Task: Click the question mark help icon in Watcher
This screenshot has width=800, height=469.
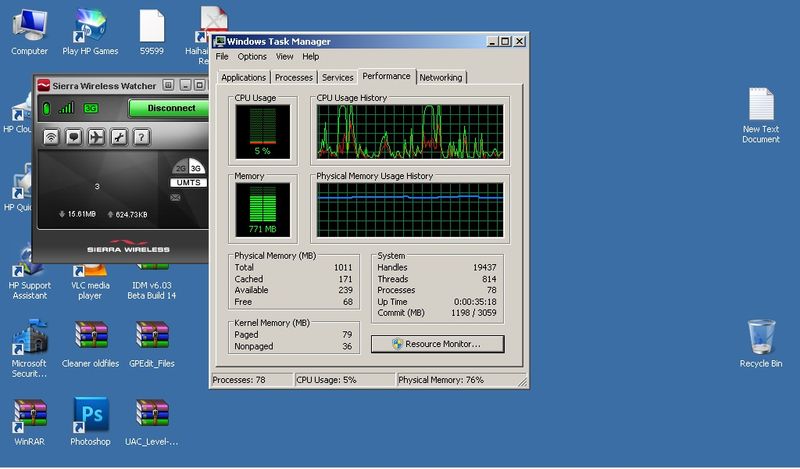Action: (141, 137)
